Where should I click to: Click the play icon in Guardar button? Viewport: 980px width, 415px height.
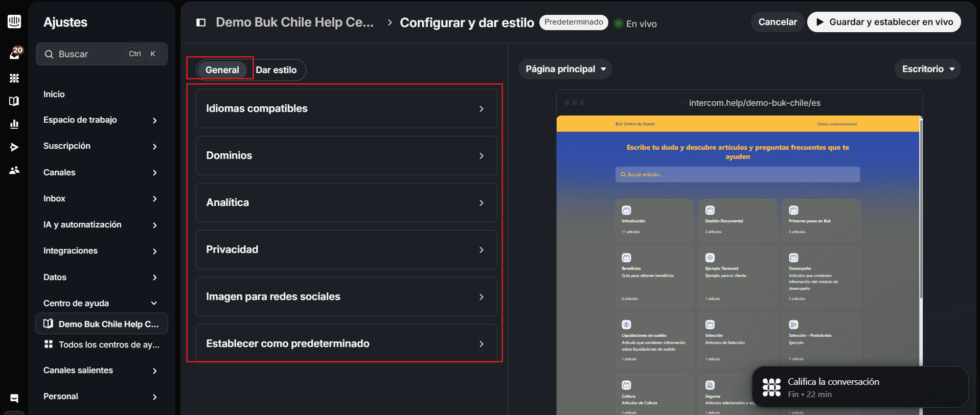coord(820,22)
